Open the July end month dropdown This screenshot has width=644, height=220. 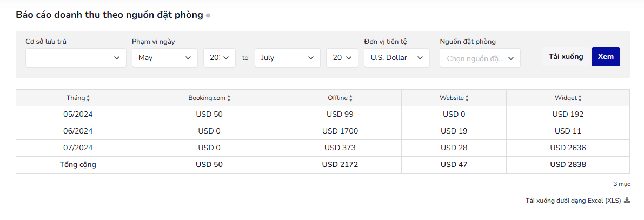(x=288, y=58)
